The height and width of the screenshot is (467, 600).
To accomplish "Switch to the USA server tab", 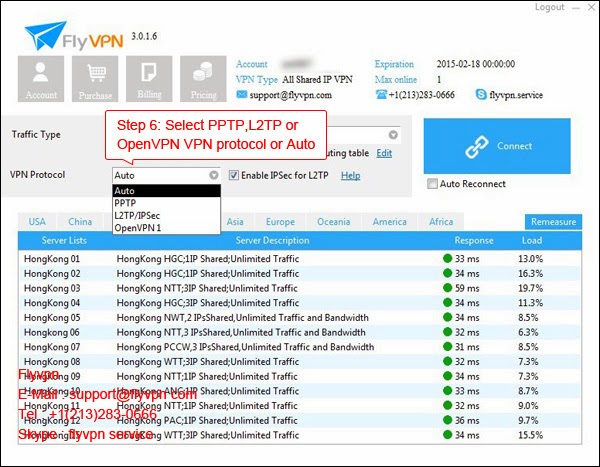I will pos(37,222).
